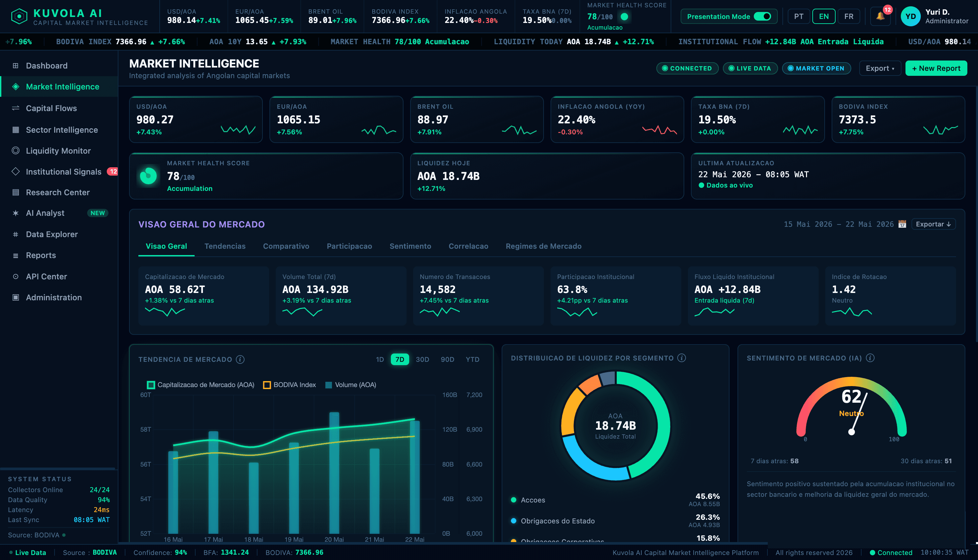Viewport: 978px width, 560px height.
Task: Click the New Report button
Action: coord(936,69)
